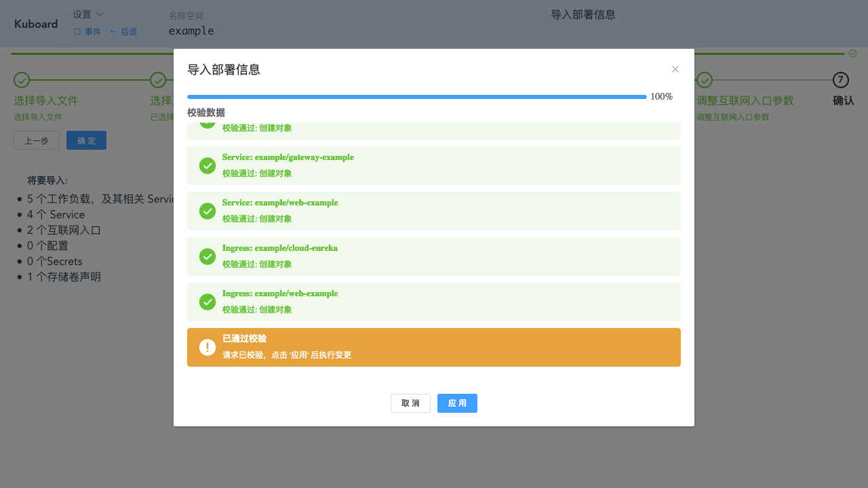
Task: Click the green check circle above 选择导入文件
Action: (21, 80)
